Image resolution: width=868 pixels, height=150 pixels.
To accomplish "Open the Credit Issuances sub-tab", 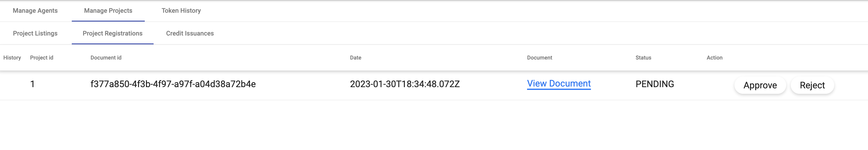I will 190,33.
